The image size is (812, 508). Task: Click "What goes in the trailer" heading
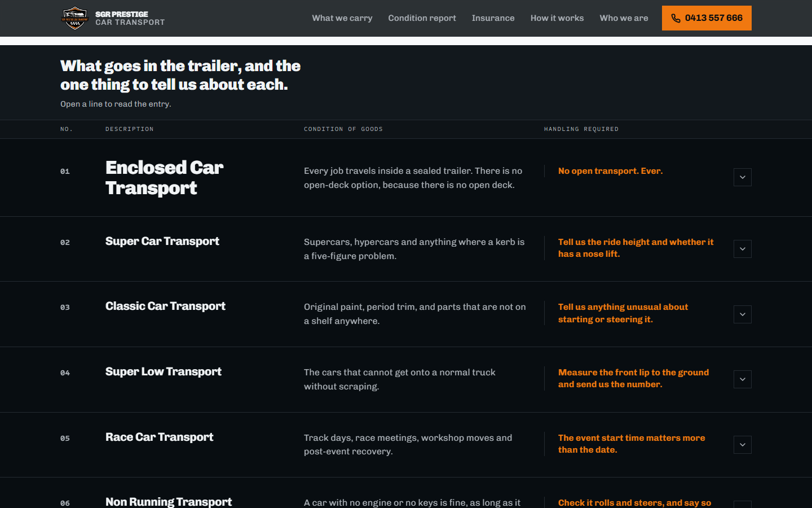coord(180,75)
